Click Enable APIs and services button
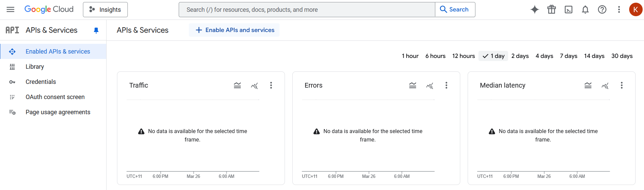This screenshot has height=190, width=644. coord(234,30)
